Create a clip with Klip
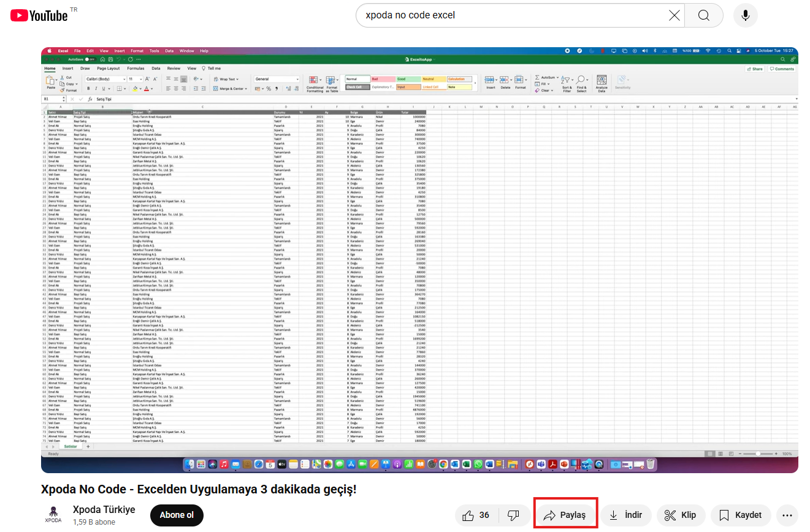810x532 pixels. (x=681, y=515)
